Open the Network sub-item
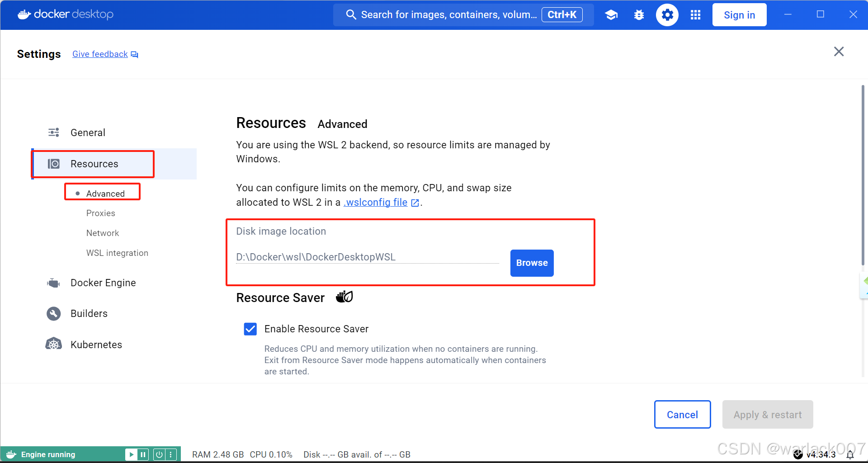 (103, 233)
